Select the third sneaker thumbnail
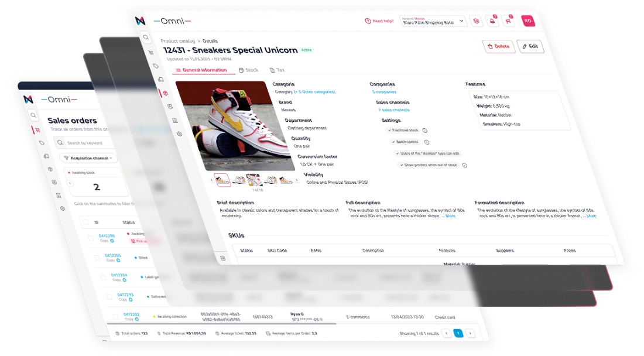This screenshot has height=356, width=644. [254, 180]
